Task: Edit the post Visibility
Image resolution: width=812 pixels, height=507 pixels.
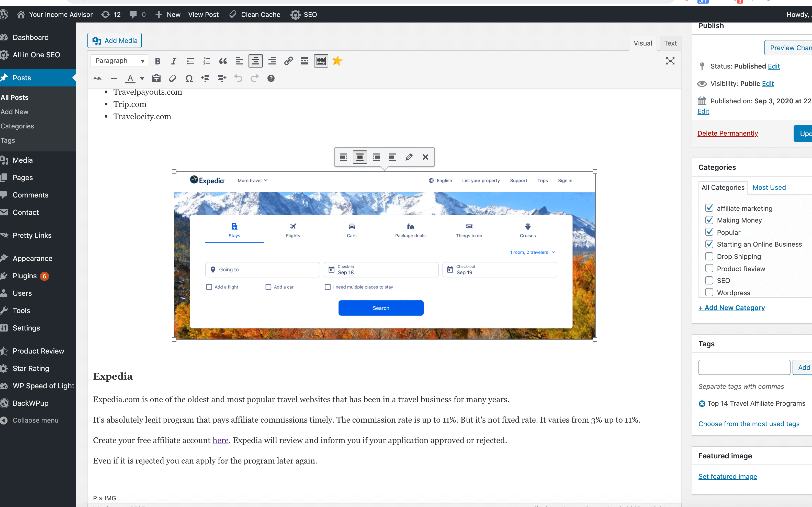Action: (x=768, y=83)
